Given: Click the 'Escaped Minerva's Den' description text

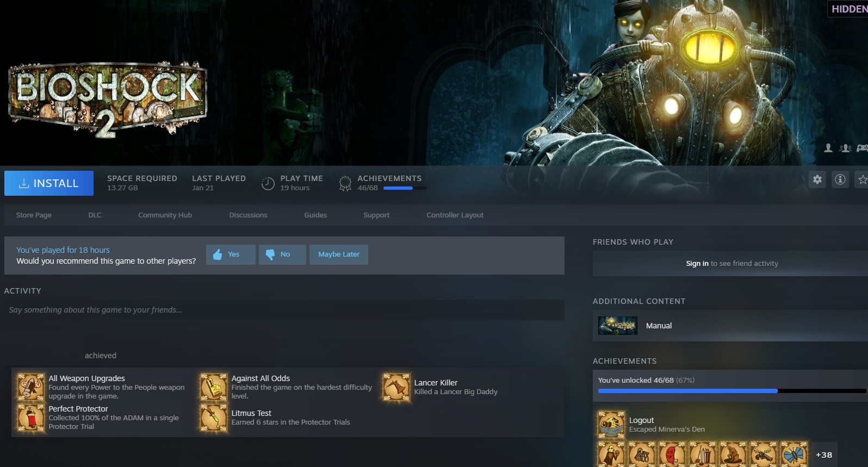Looking at the screenshot, I should point(667,429).
